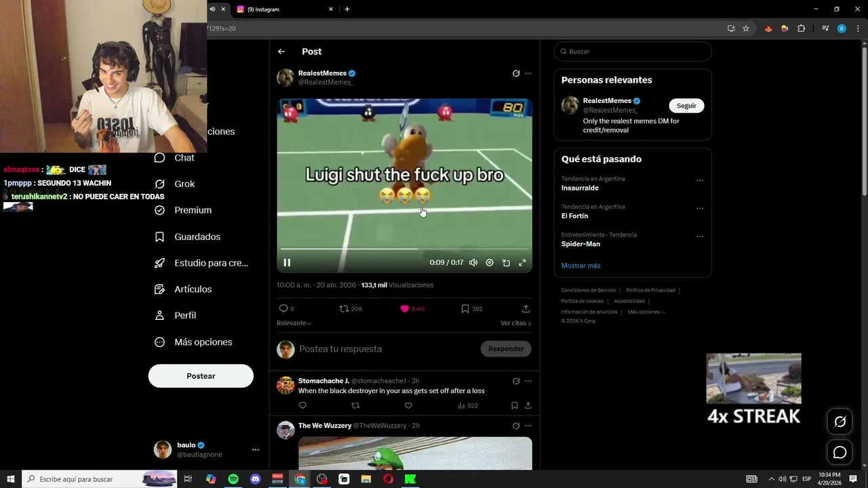
Task: Mute the video volume
Action: coord(473,262)
